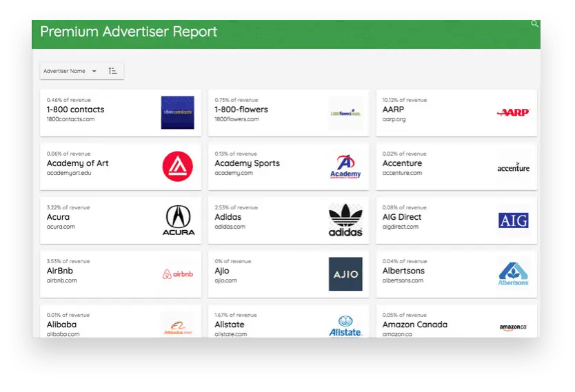575x392 pixels.
Task: Click the 1.67% of revenue label
Action: (x=236, y=315)
